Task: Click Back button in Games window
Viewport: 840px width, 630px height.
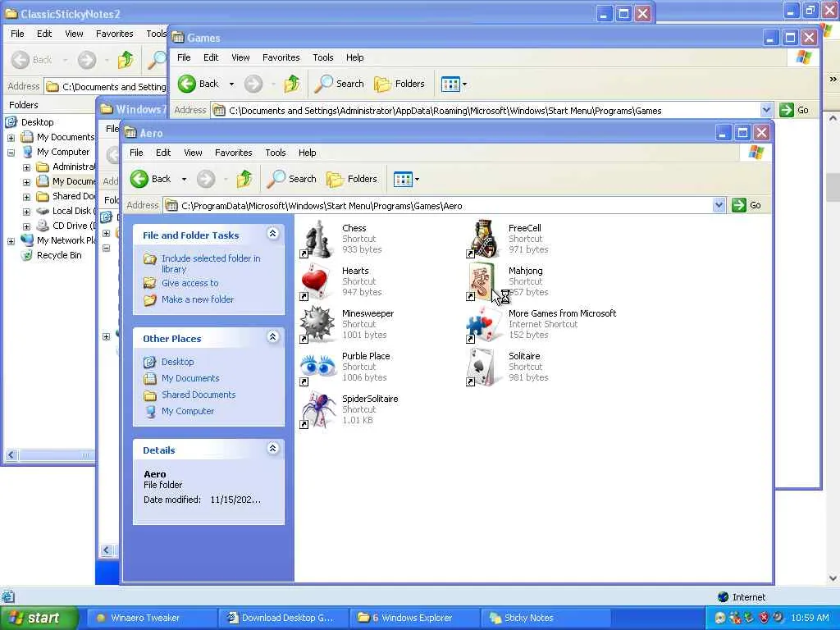Action: tap(199, 84)
